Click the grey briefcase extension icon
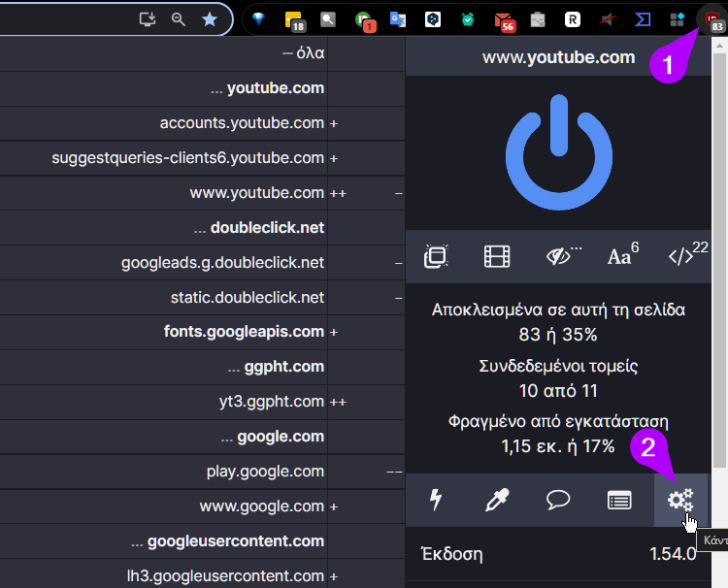 click(x=538, y=19)
